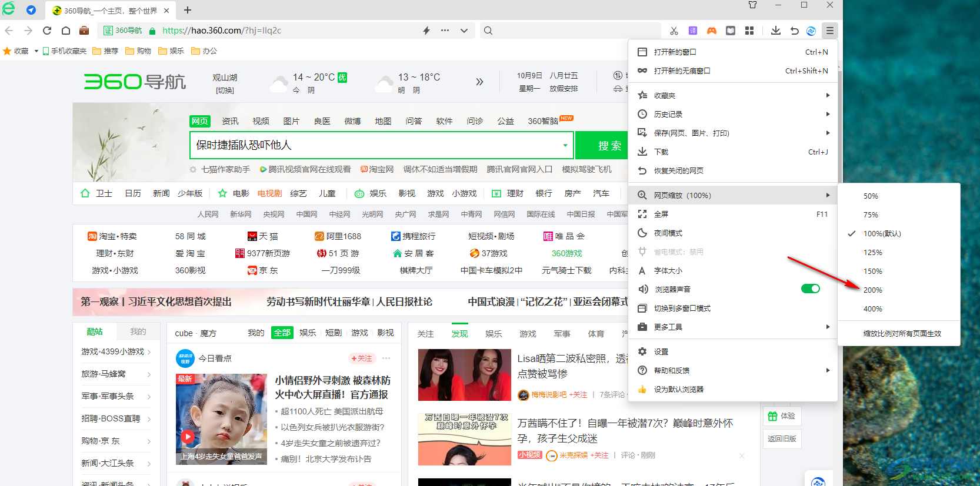This screenshot has height=486, width=980.
Task: Click 设为默认浏览器 menu item
Action: click(x=733, y=389)
